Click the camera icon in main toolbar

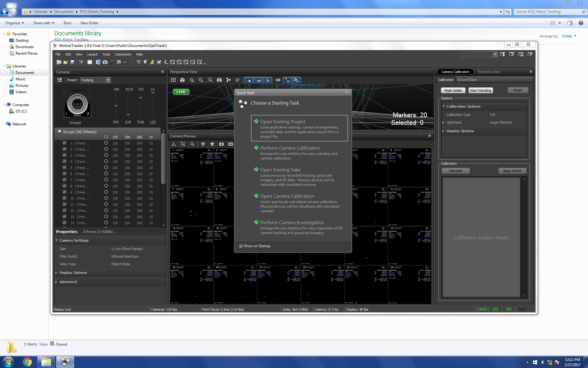point(105,62)
